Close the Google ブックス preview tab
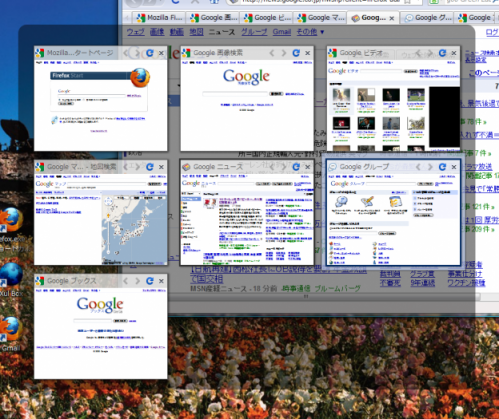Screen dimensions: 499x419 click(x=161, y=281)
